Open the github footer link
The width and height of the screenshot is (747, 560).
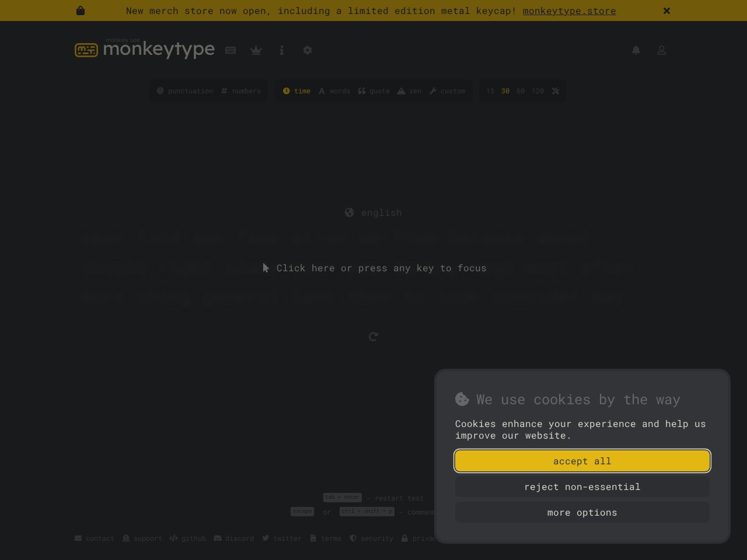pyautogui.click(x=188, y=538)
